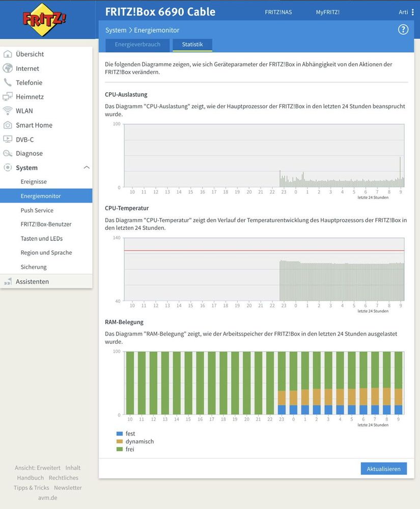Click the Arti user name

coord(403,12)
